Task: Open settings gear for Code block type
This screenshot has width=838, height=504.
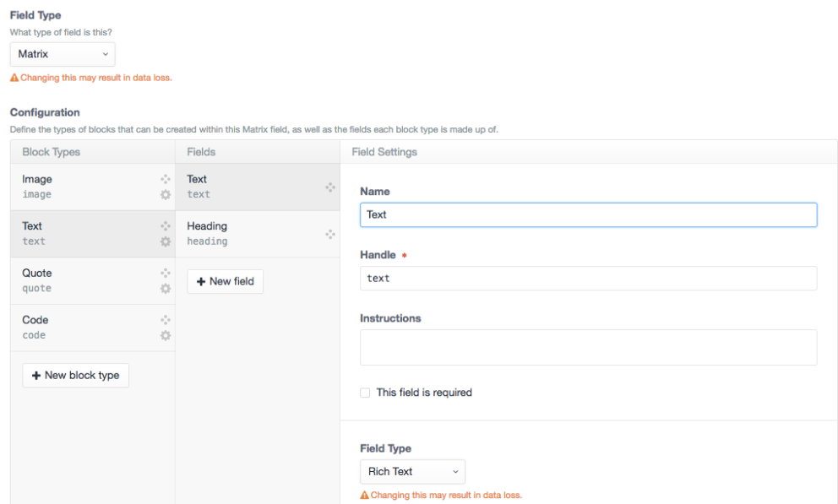Action: coord(166,336)
